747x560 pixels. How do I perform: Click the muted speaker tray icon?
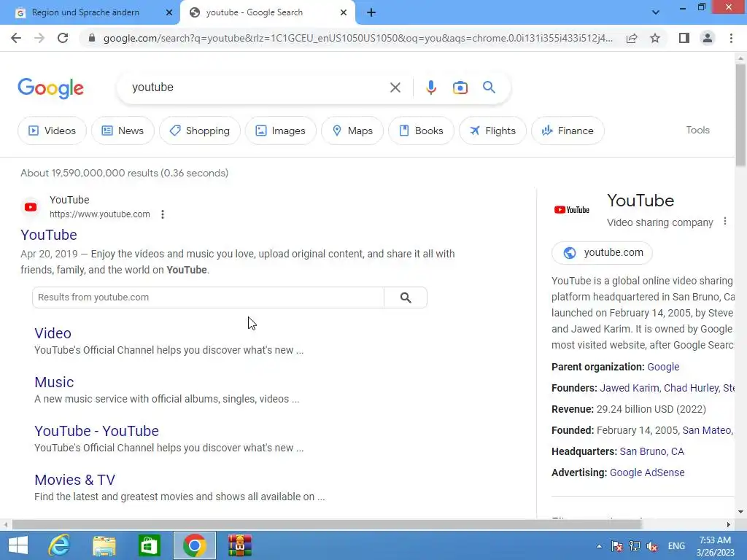click(x=651, y=546)
